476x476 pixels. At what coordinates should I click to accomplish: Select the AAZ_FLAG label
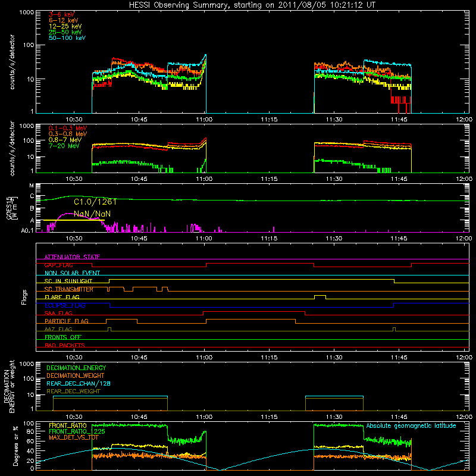pyautogui.click(x=58, y=329)
